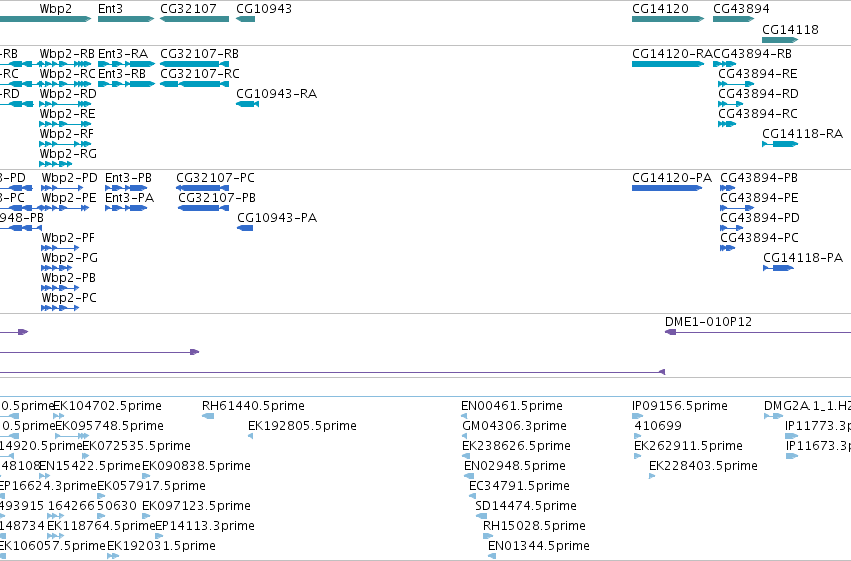Screen dimensions: 851x561
Task: Click transcript CG43894-RE
Action: pos(736,84)
